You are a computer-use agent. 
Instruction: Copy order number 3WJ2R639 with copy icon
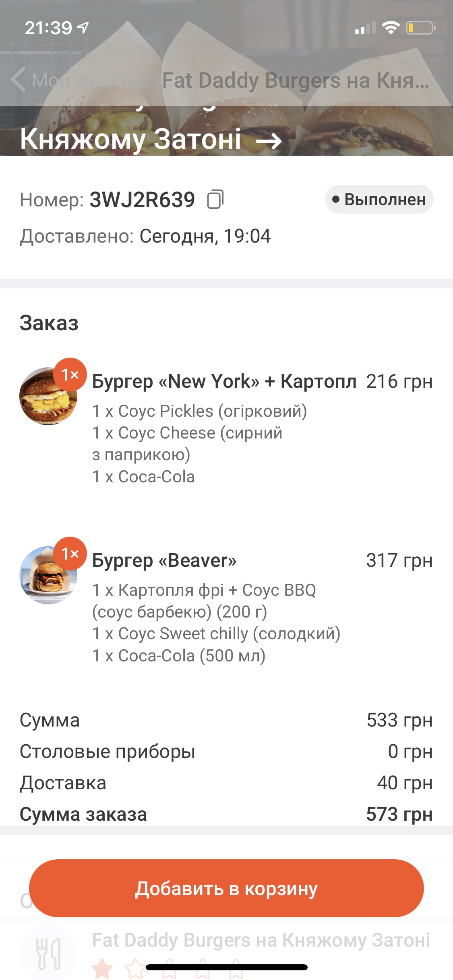[215, 199]
